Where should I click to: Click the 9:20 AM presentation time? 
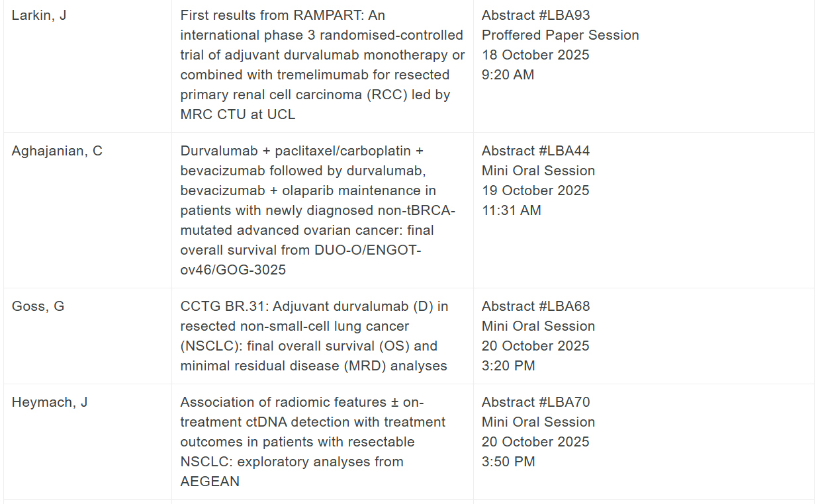[x=508, y=75]
